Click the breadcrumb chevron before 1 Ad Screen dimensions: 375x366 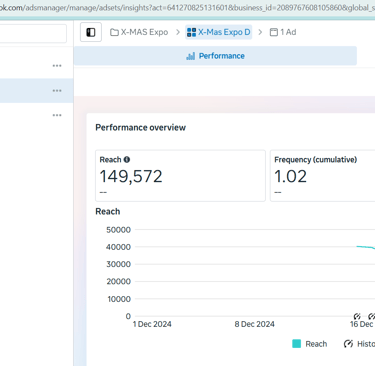click(x=260, y=32)
